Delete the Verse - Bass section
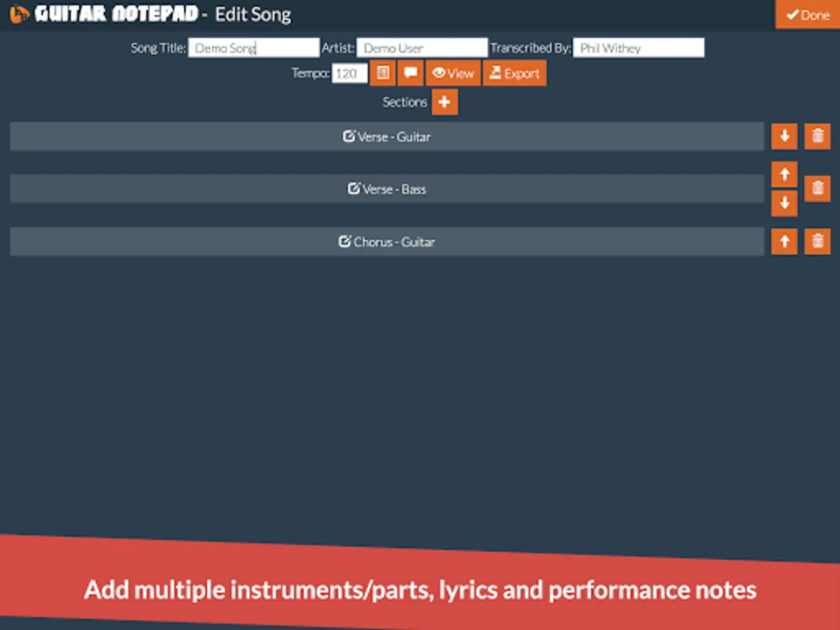This screenshot has height=630, width=840. pyautogui.click(x=817, y=188)
